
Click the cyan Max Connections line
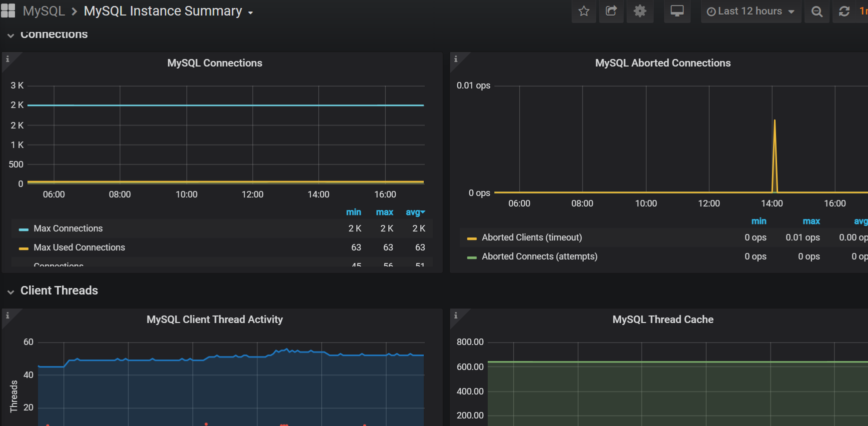coord(225,105)
